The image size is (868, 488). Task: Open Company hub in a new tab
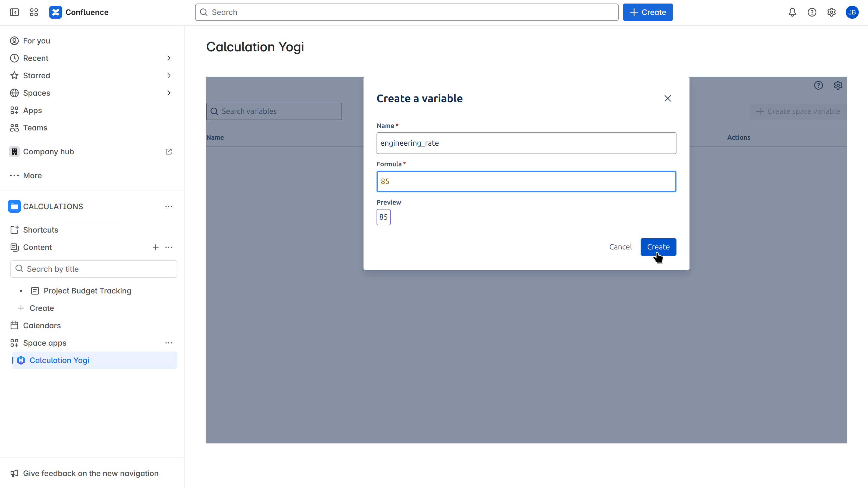coord(168,152)
